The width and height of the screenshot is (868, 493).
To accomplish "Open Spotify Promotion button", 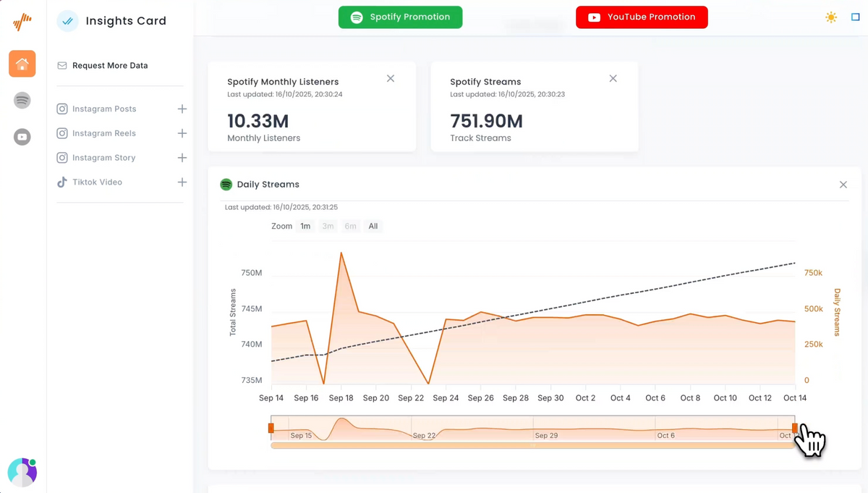I will 400,17.
